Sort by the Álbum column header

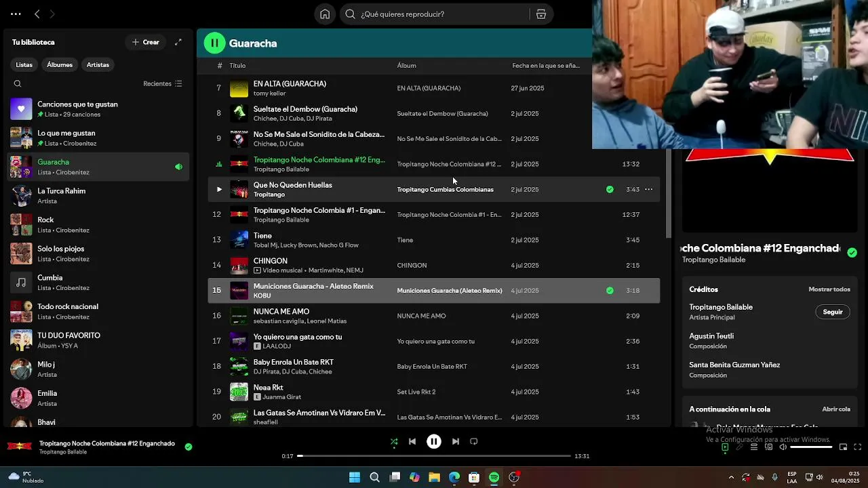406,66
